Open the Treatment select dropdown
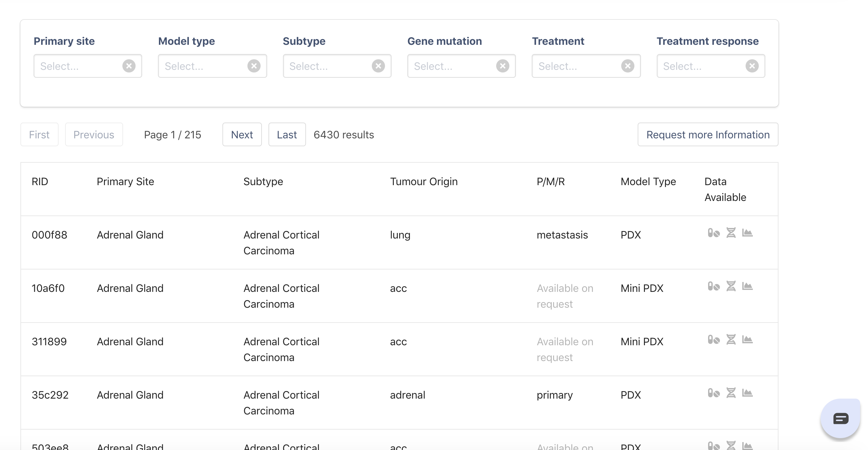This screenshot has width=868, height=450. coord(576,66)
